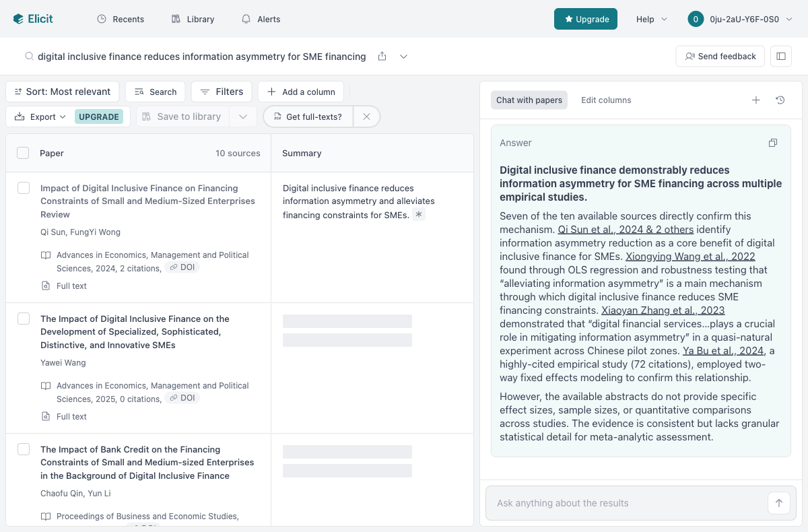
Task: Open the Library page
Action: point(193,19)
